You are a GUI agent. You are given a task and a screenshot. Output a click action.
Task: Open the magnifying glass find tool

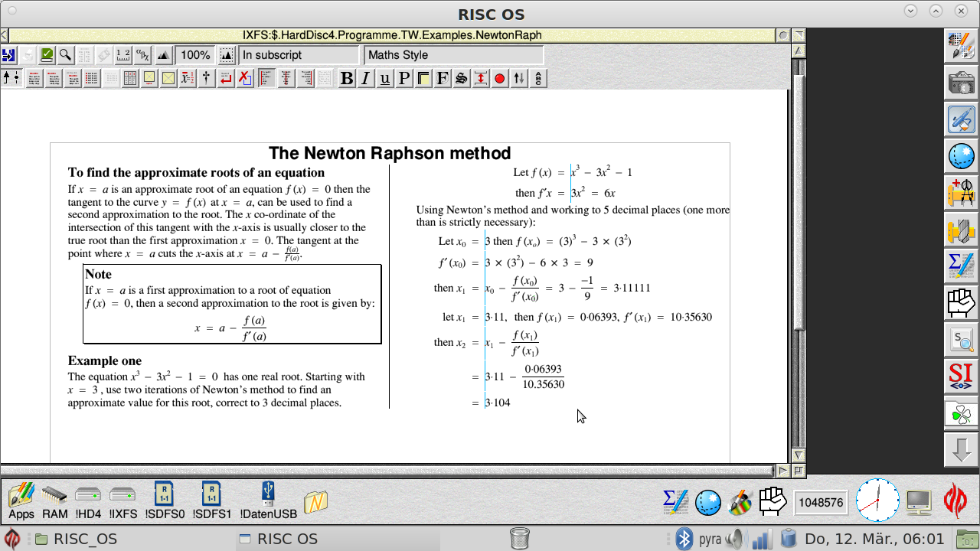click(66, 55)
